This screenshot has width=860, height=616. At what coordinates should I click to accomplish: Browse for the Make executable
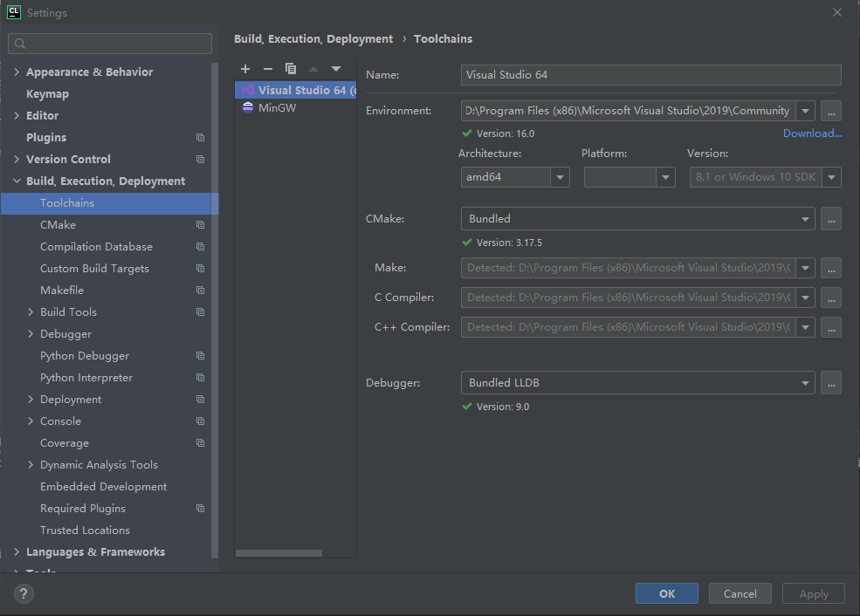[x=831, y=268]
